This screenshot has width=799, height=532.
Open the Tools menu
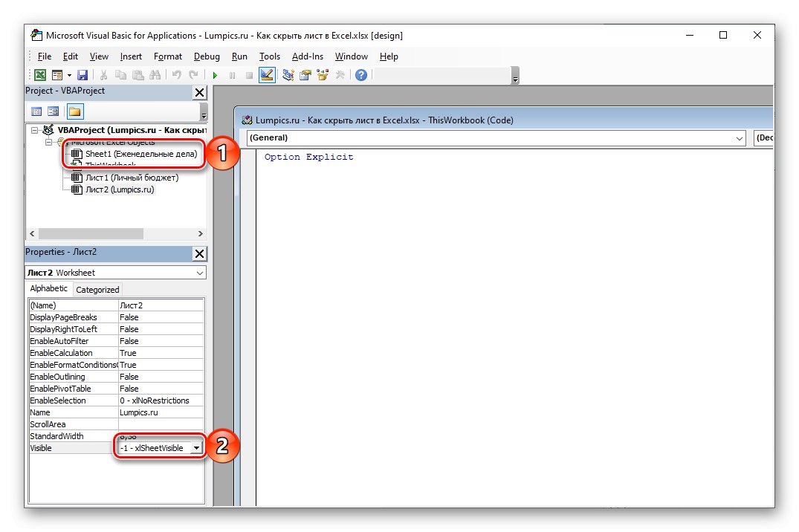(270, 56)
